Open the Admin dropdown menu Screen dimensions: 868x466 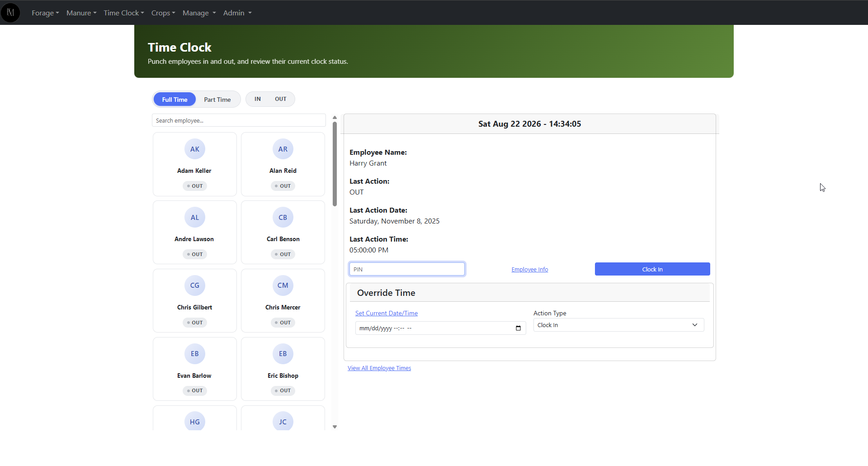(x=237, y=13)
